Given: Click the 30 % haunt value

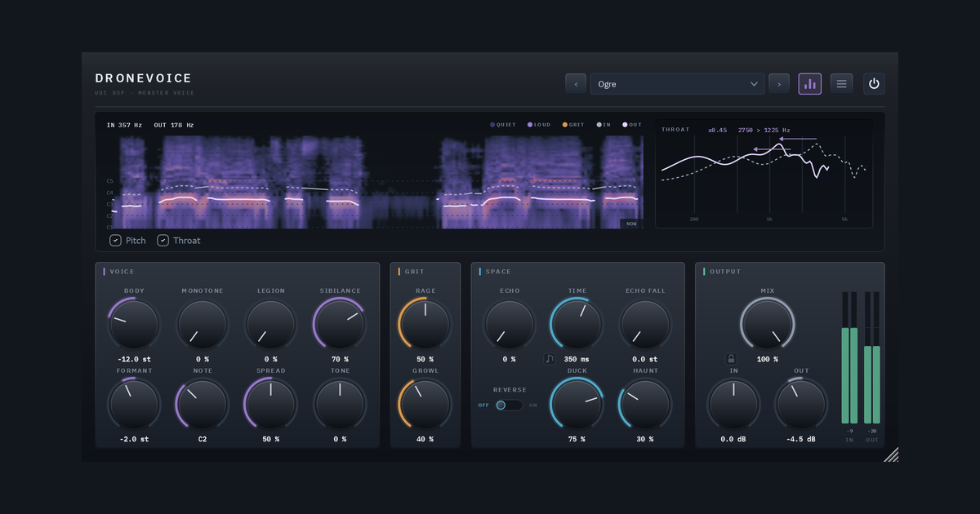Looking at the screenshot, I should (x=645, y=439).
